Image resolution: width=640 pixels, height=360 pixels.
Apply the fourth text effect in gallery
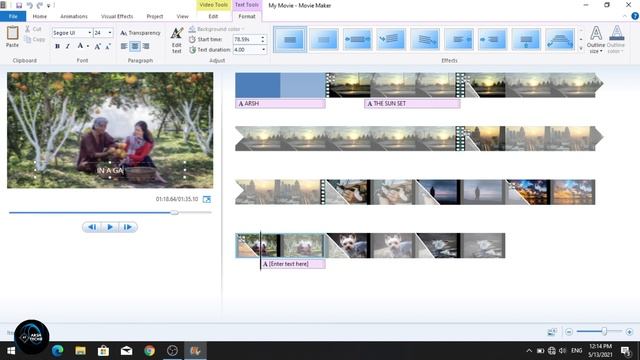(391, 40)
